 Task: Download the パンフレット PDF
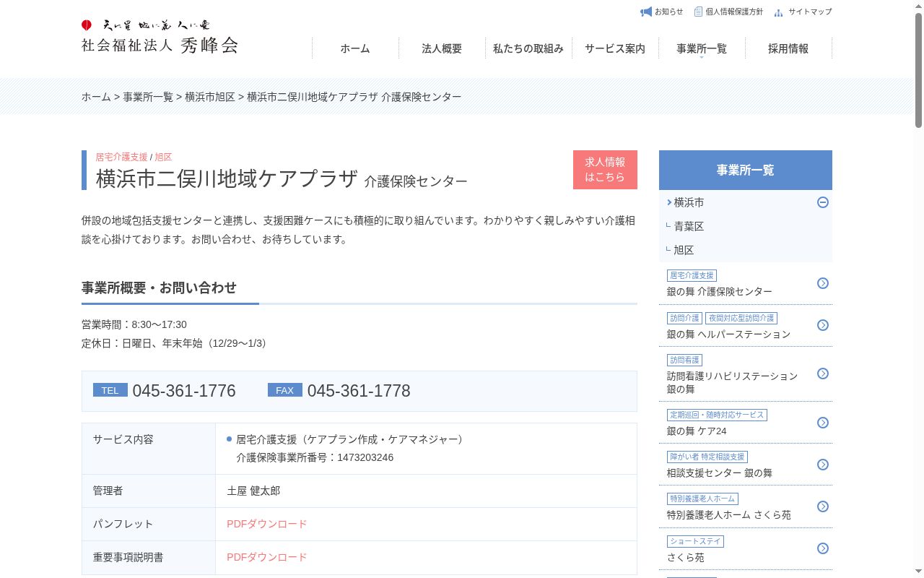pos(267,524)
